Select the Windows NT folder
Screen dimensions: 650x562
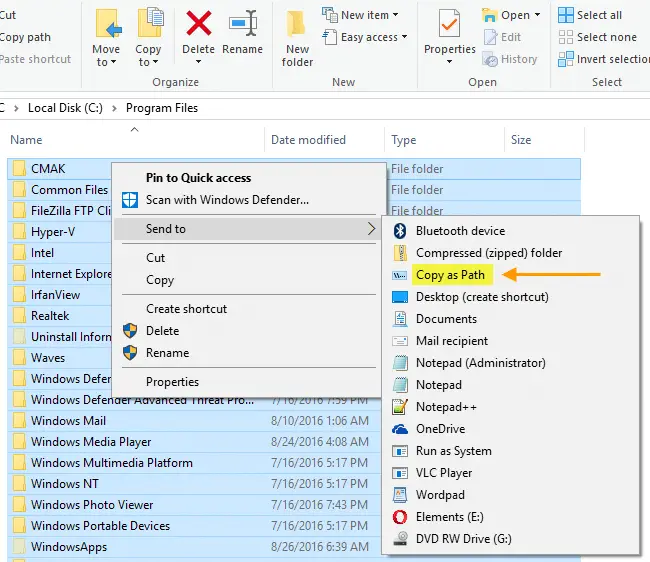click(x=65, y=484)
